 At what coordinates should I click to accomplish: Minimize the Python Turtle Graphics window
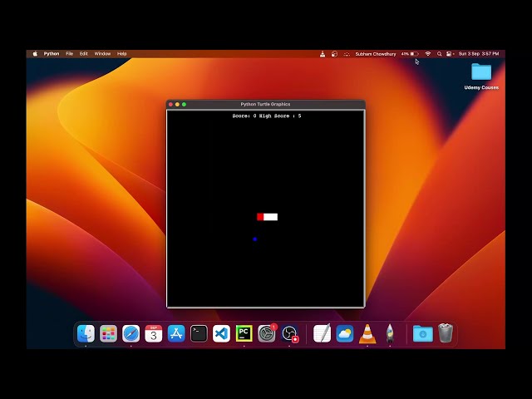pyautogui.click(x=177, y=104)
